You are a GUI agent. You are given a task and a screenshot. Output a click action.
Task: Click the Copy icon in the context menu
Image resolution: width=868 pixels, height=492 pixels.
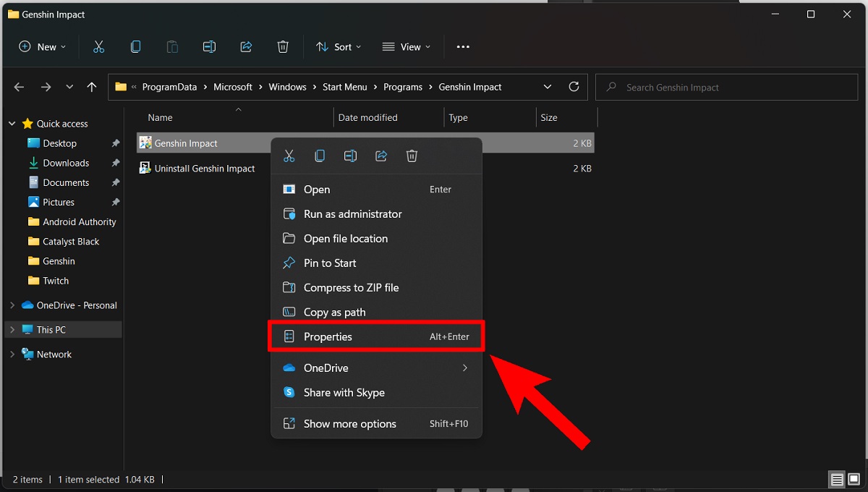(320, 156)
